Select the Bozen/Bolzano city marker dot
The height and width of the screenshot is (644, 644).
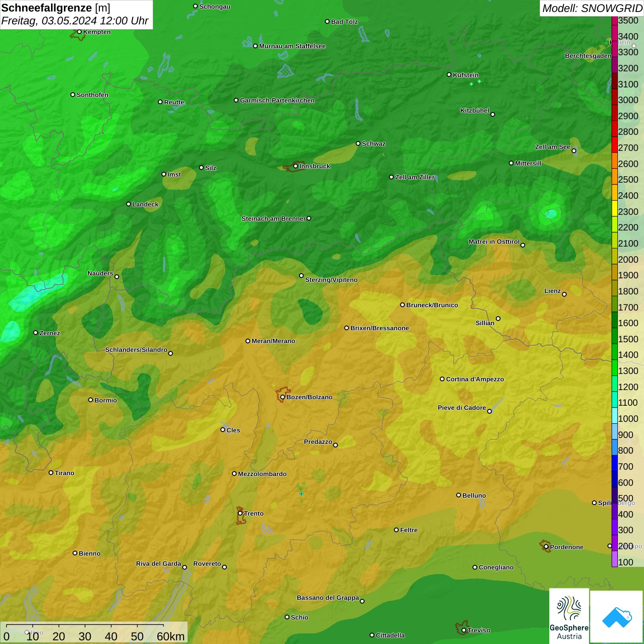[282, 397]
